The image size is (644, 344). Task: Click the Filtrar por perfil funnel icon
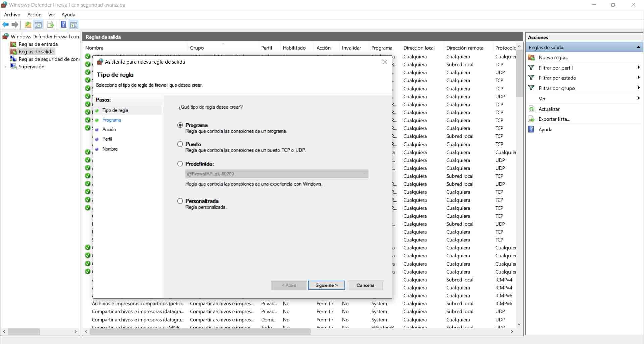[531, 68]
